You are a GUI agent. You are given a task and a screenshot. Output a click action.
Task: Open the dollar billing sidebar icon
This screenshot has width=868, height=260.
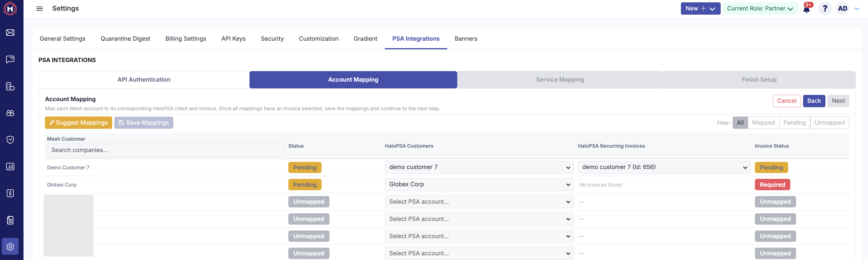pos(10,193)
